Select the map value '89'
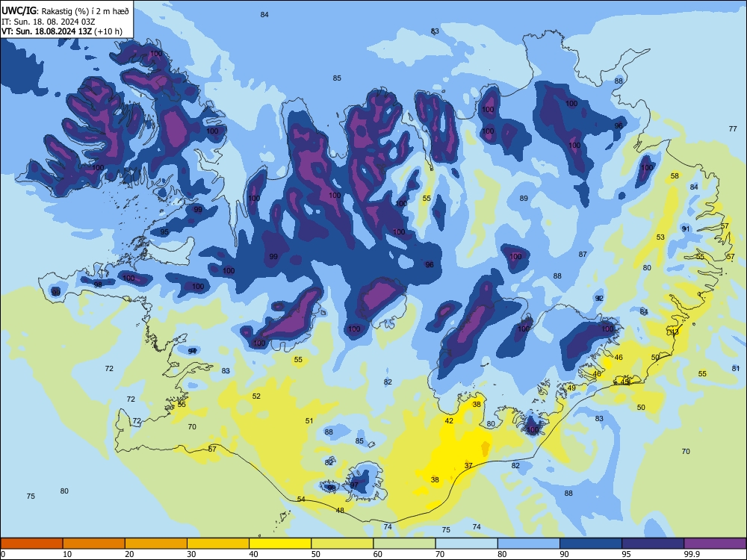This screenshot has width=747, height=560. click(x=524, y=199)
